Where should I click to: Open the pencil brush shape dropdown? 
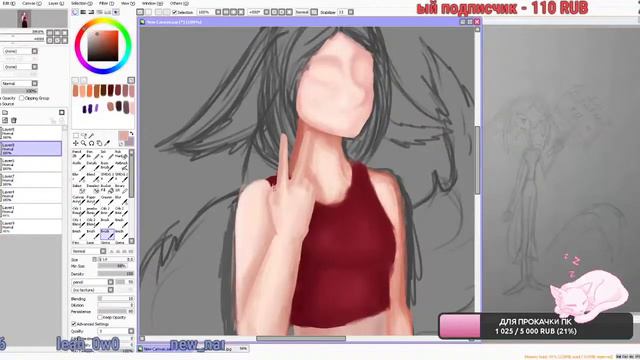pos(93,282)
